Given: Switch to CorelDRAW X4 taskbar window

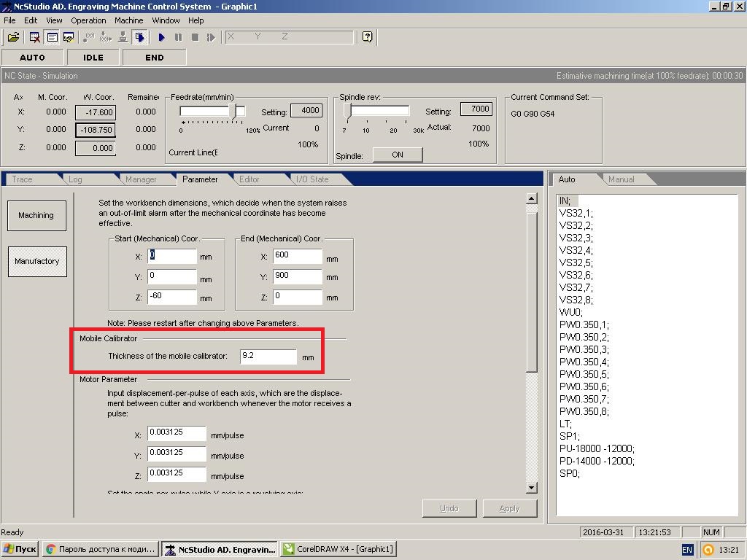Looking at the screenshot, I should (338, 549).
